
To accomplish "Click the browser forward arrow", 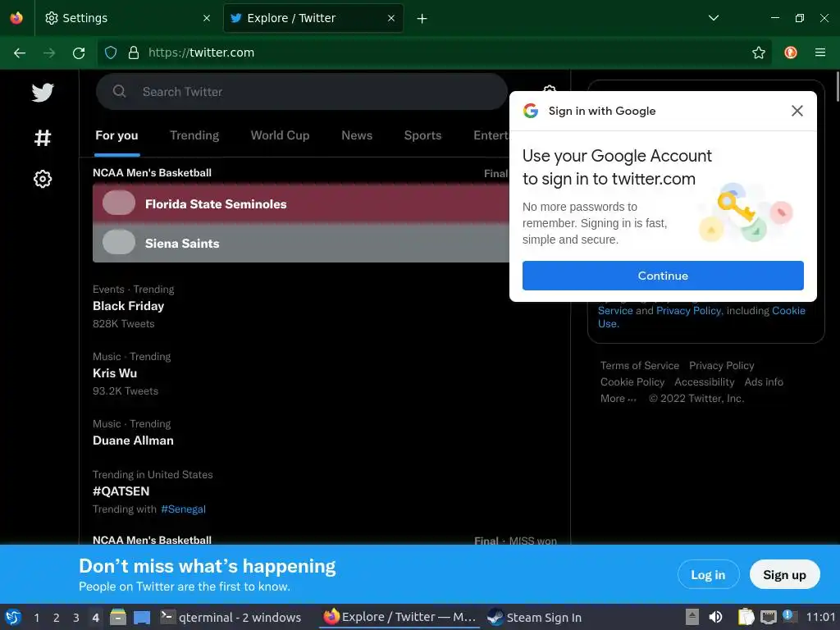I will click(x=49, y=52).
